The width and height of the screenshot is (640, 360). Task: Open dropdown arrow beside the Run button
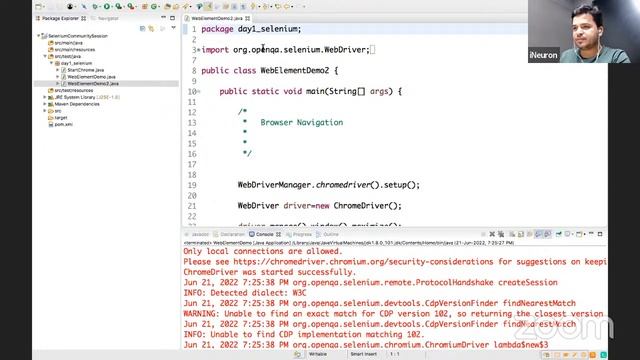tap(111, 7)
